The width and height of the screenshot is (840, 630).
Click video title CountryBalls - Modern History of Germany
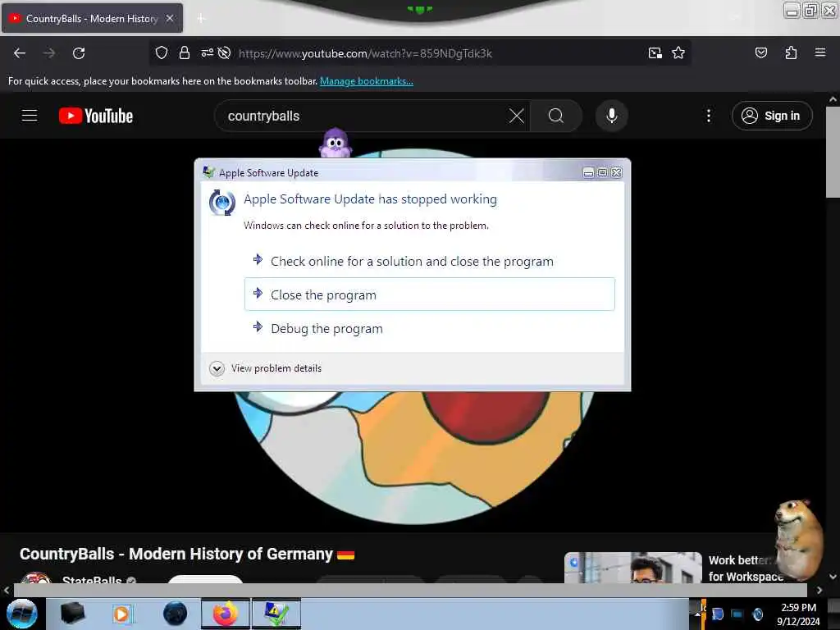[x=187, y=554]
